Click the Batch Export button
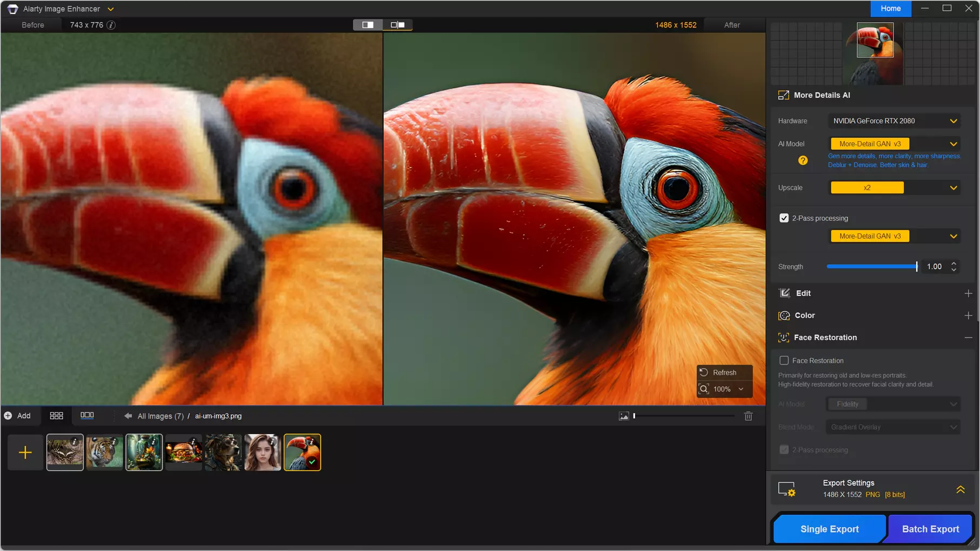The image size is (980, 551). coord(930,529)
